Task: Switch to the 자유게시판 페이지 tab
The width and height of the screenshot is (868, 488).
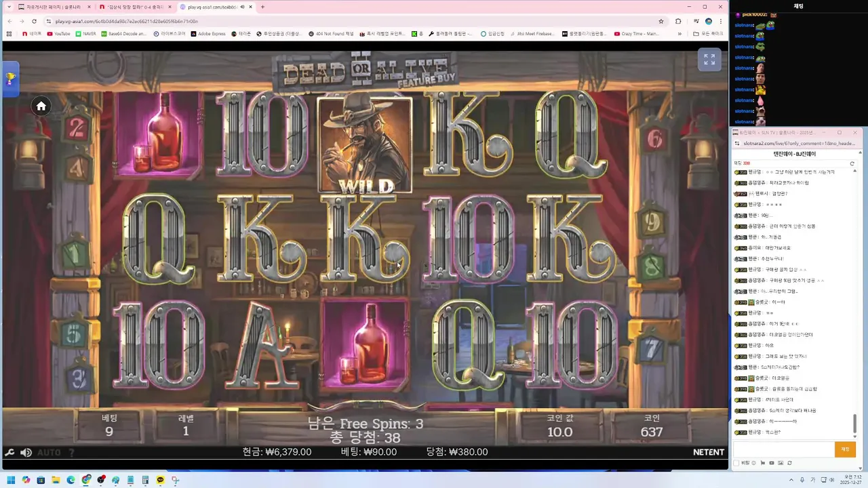Action: [x=56, y=7]
